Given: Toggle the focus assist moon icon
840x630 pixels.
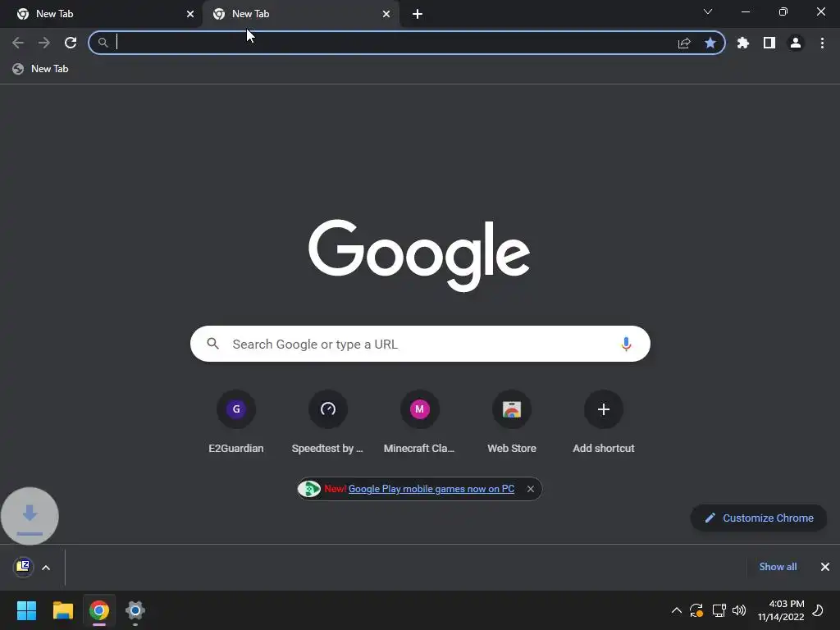Looking at the screenshot, I should click(818, 610).
